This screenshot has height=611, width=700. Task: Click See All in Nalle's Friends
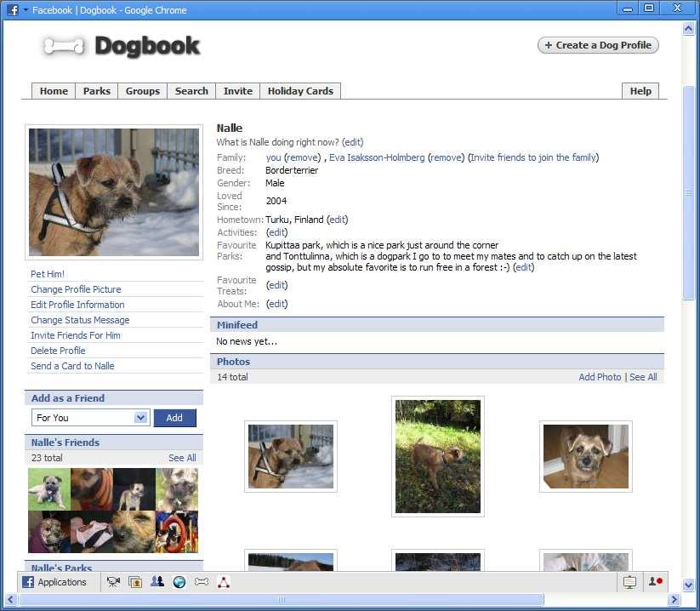(182, 458)
